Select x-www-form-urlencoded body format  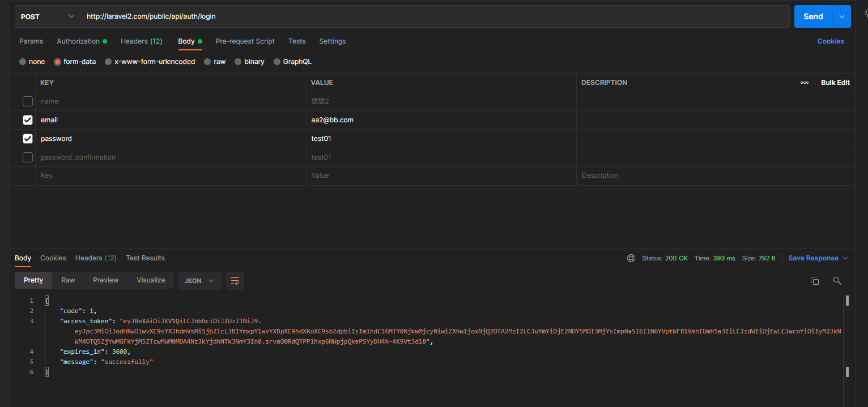pos(108,61)
